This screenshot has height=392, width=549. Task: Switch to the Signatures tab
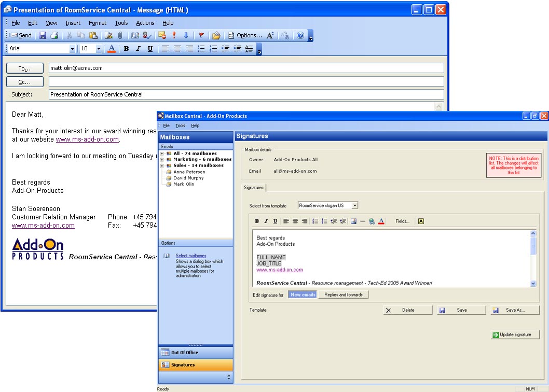(254, 188)
